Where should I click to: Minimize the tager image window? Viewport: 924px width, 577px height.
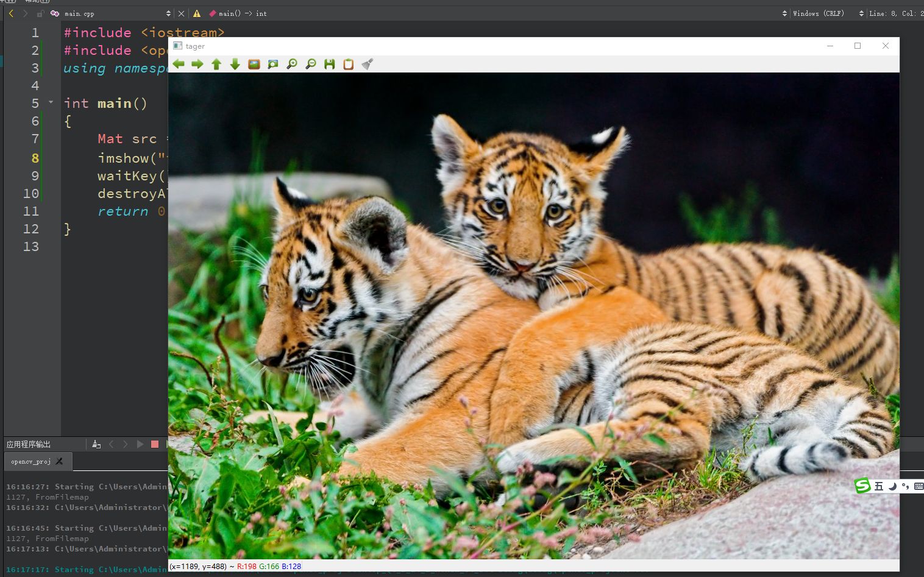point(830,46)
